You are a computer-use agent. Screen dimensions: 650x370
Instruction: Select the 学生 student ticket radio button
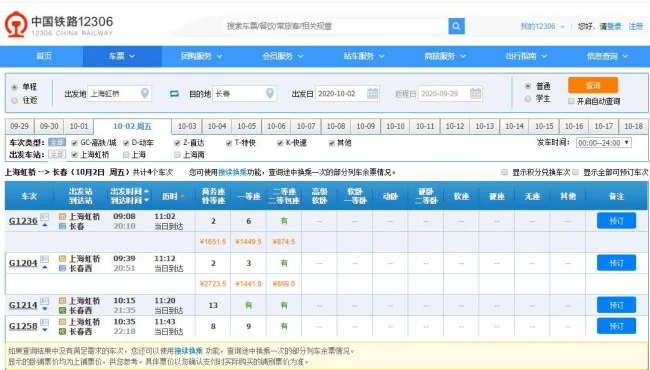pos(528,99)
